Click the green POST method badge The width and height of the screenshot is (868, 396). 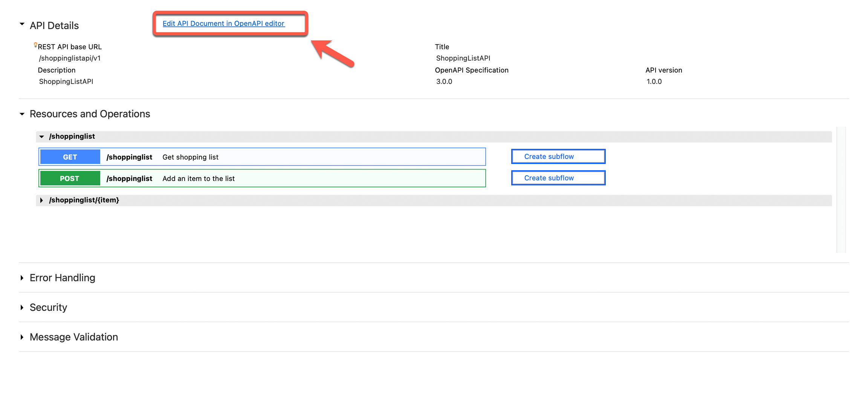point(70,178)
